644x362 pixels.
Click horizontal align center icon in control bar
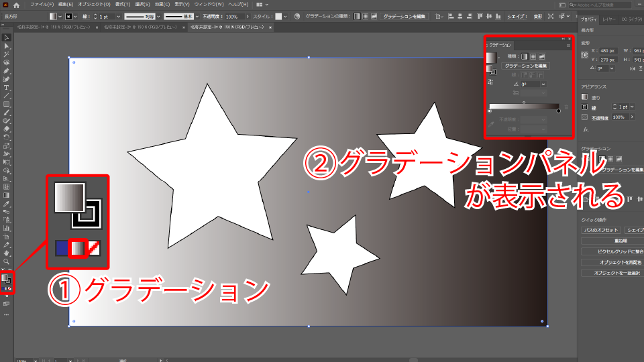pyautogui.click(x=460, y=16)
